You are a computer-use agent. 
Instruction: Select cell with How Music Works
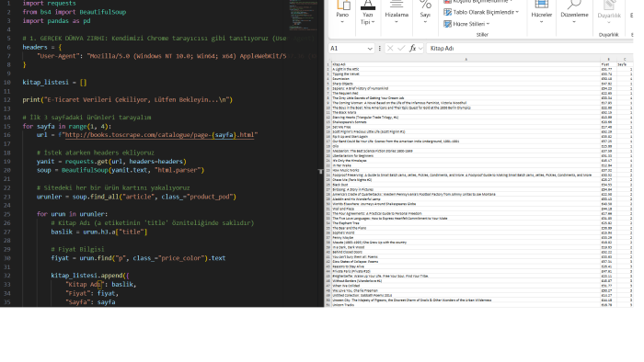[x=466, y=170]
